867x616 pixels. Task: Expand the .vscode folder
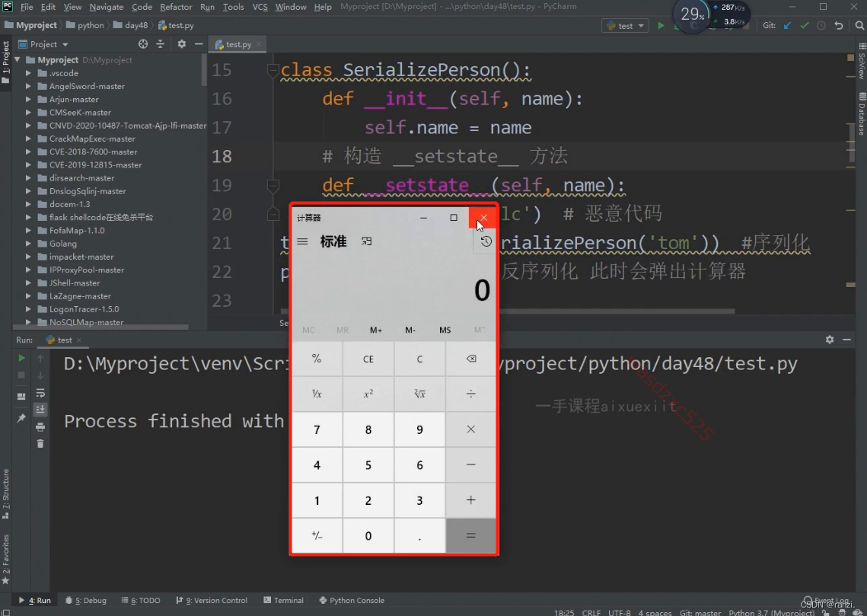[x=28, y=73]
